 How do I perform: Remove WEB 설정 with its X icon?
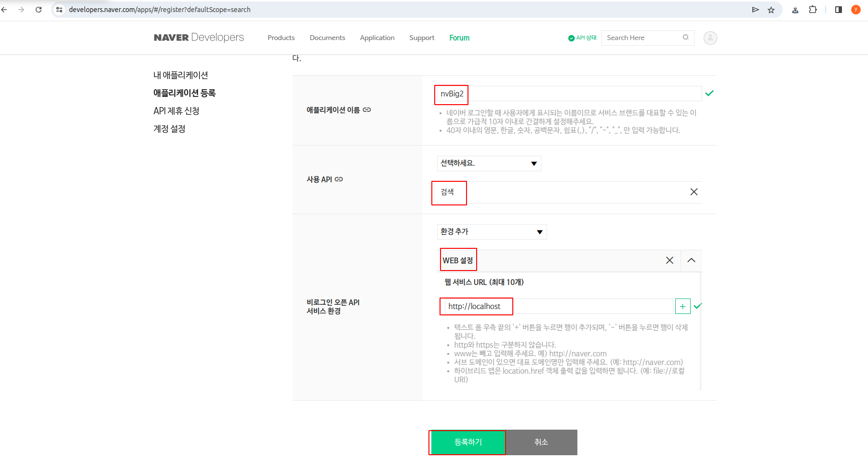pos(669,260)
